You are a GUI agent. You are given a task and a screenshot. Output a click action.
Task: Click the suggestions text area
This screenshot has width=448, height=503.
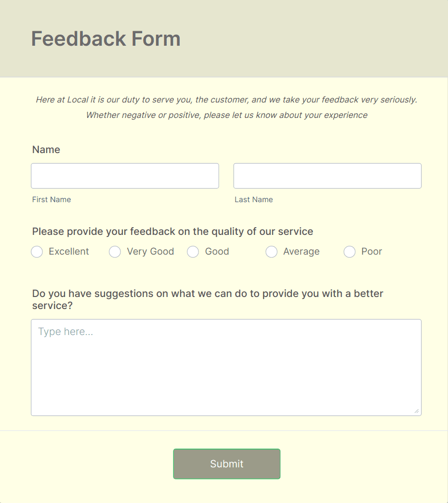click(226, 366)
